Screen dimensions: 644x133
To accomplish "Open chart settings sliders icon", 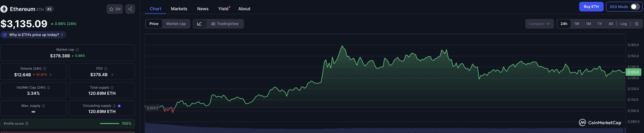I will (636, 24).
